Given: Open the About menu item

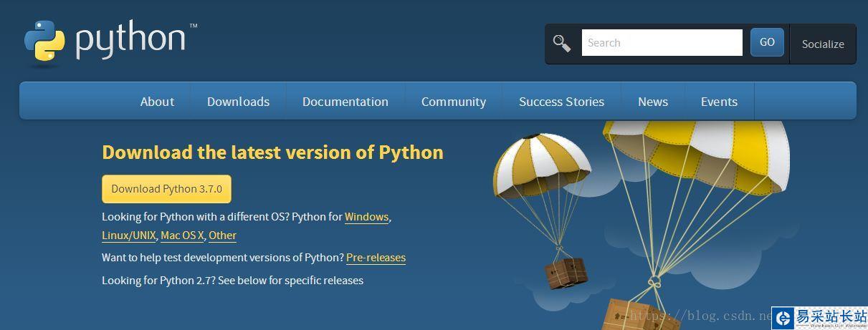Looking at the screenshot, I should click(x=157, y=102).
